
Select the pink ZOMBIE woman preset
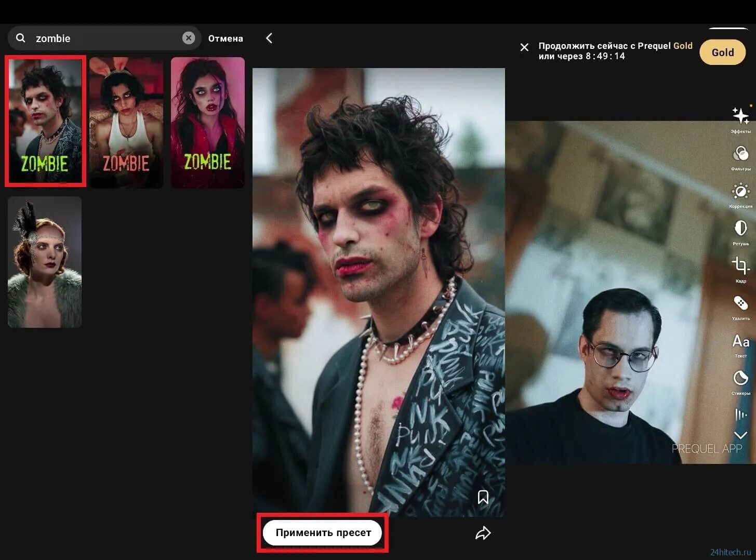tap(208, 123)
